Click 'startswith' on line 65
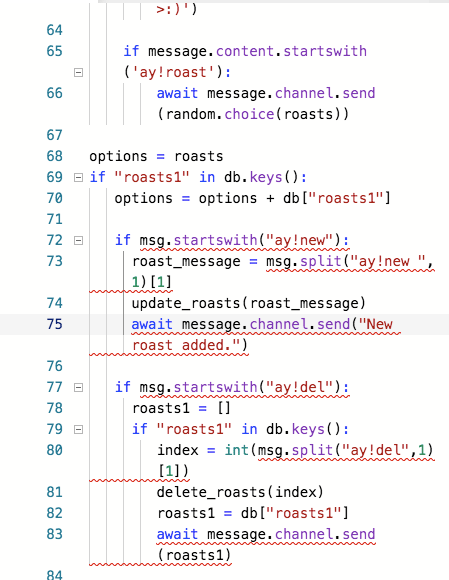The image size is (449, 580). (325, 51)
